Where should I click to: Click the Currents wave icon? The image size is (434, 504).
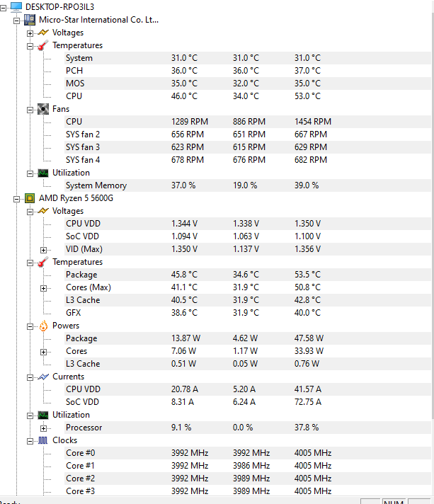(43, 377)
